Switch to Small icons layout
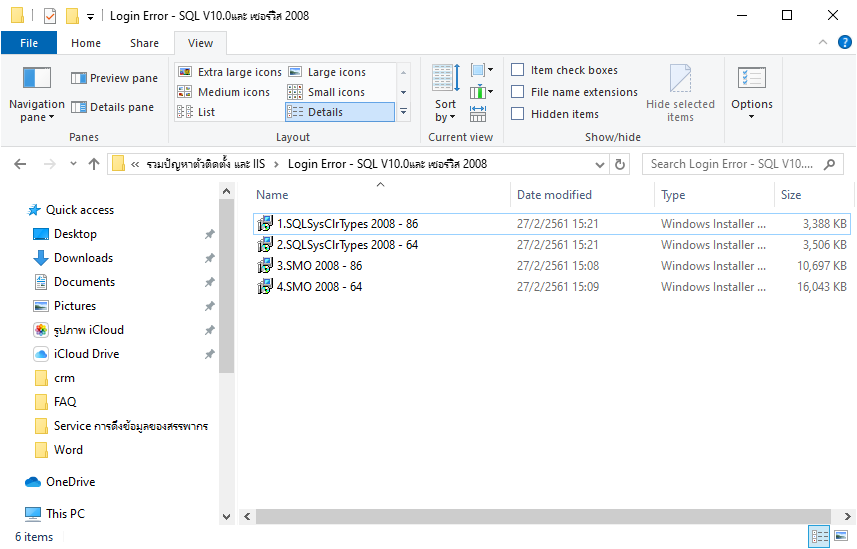 coord(326,92)
